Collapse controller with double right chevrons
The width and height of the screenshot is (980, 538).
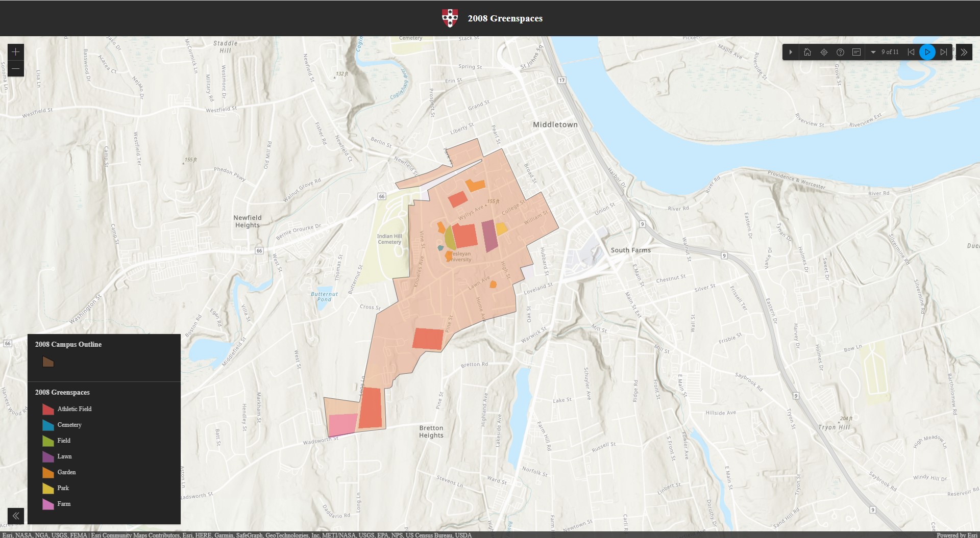[x=964, y=52]
